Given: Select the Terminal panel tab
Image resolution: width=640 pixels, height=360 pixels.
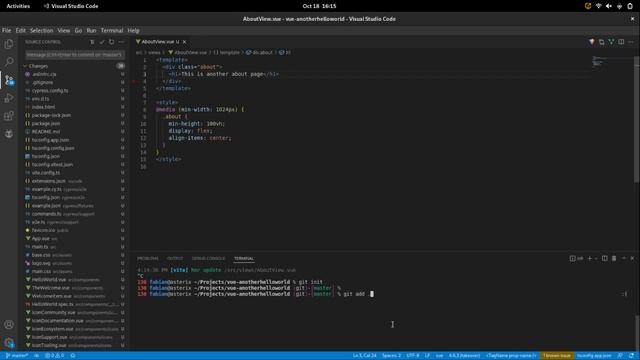Looking at the screenshot, I should (244, 258).
